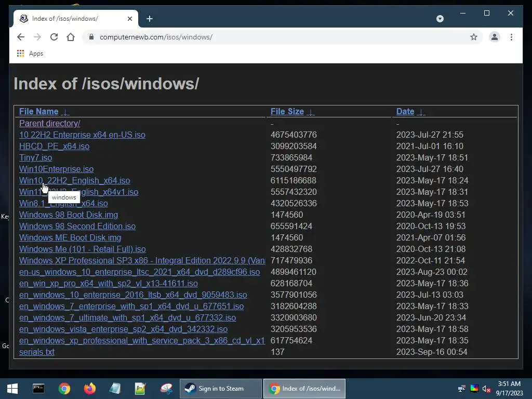Open the taskbar clock and date
This screenshot has width=532, height=399.
pyautogui.click(x=509, y=389)
